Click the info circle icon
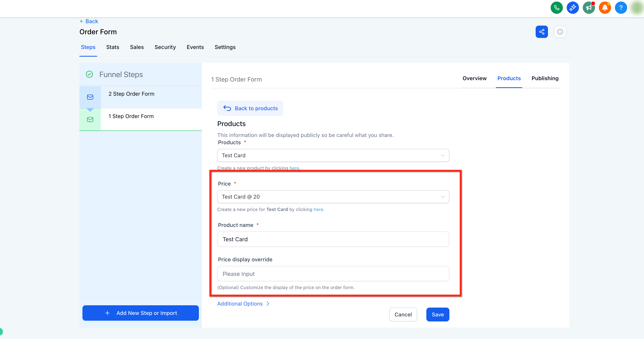The image size is (644, 339). [x=560, y=32]
